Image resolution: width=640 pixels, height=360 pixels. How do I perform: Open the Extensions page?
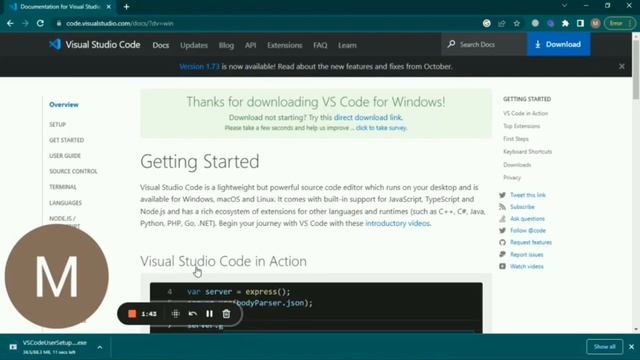coord(284,45)
